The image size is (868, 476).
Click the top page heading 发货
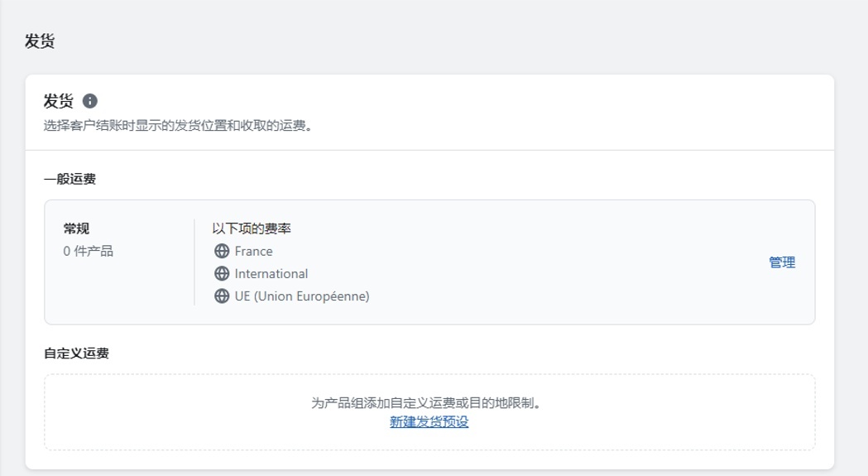pyautogui.click(x=40, y=41)
